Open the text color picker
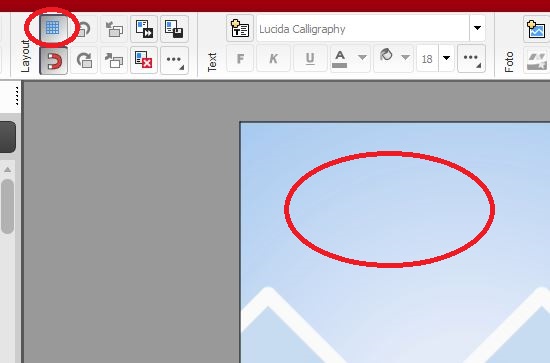 point(340,59)
